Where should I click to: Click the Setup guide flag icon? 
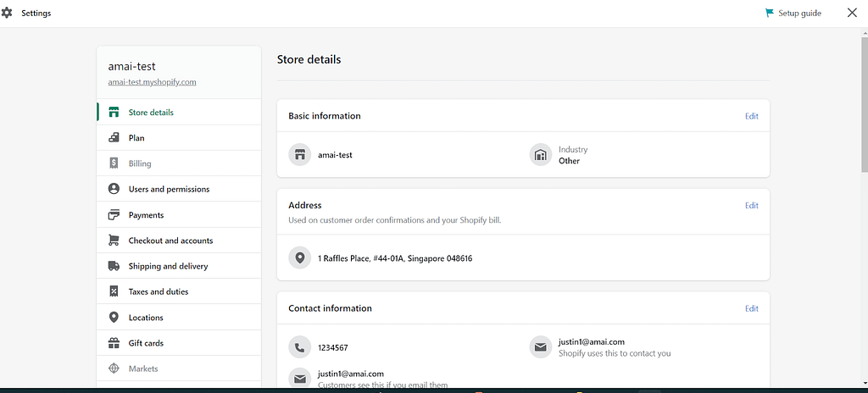[x=770, y=14]
